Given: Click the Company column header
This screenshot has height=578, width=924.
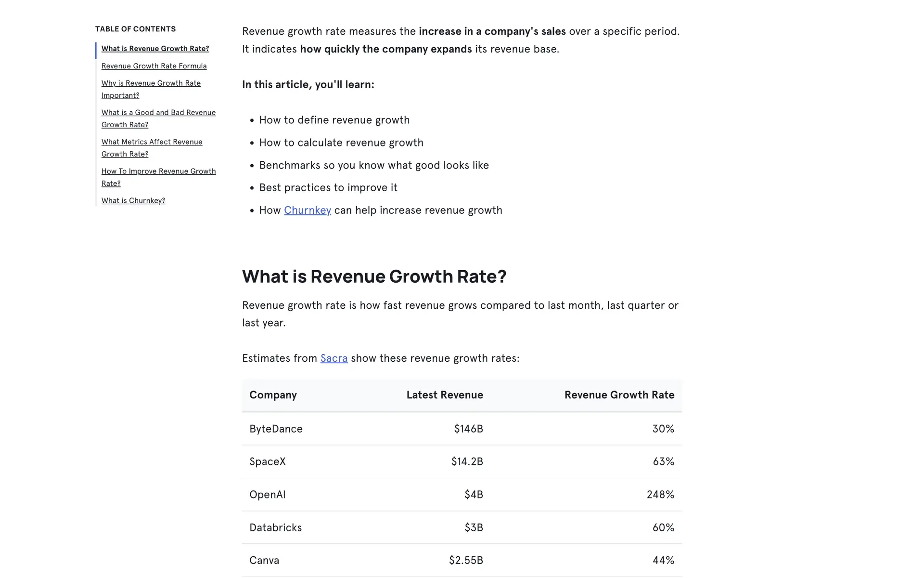Looking at the screenshot, I should tap(273, 395).
